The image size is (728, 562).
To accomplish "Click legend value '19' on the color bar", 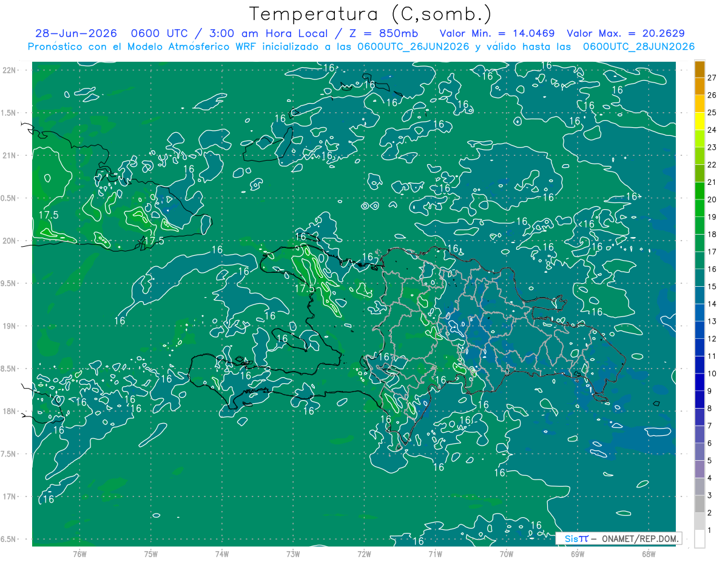I will click(712, 217).
